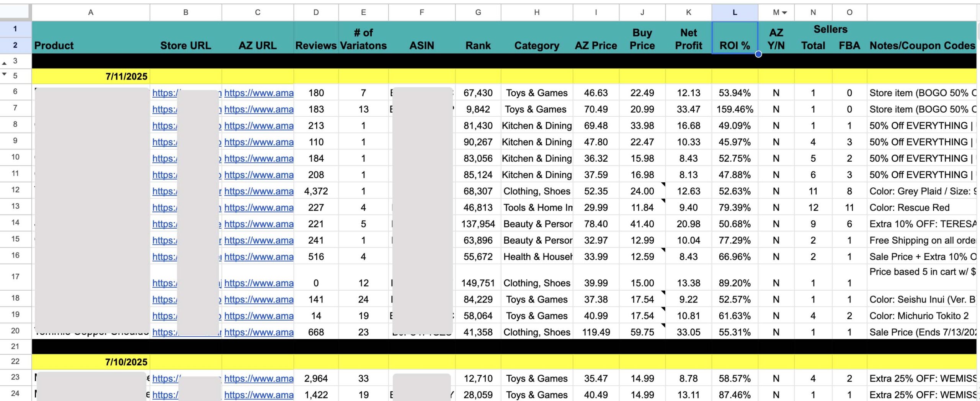Image resolution: width=980 pixels, height=401 pixels.
Task: Select sellers total cell 12 in row 13
Action: (x=813, y=208)
